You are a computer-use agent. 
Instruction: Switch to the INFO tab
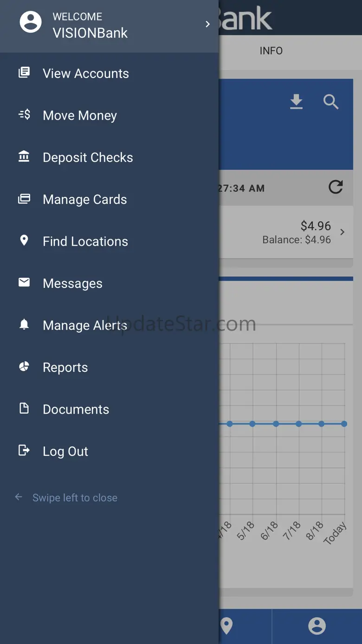pos(271,51)
